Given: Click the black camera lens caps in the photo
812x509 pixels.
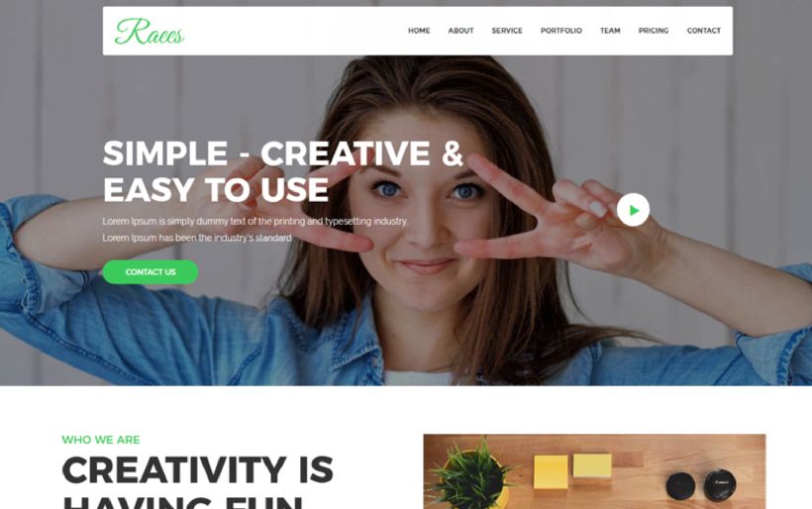Looking at the screenshot, I should [x=701, y=484].
